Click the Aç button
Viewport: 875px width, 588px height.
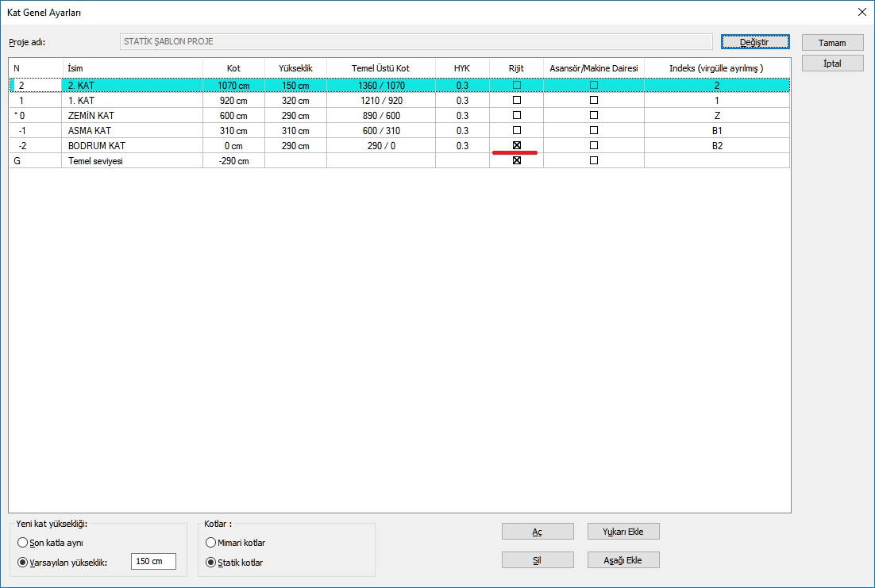tap(538, 532)
